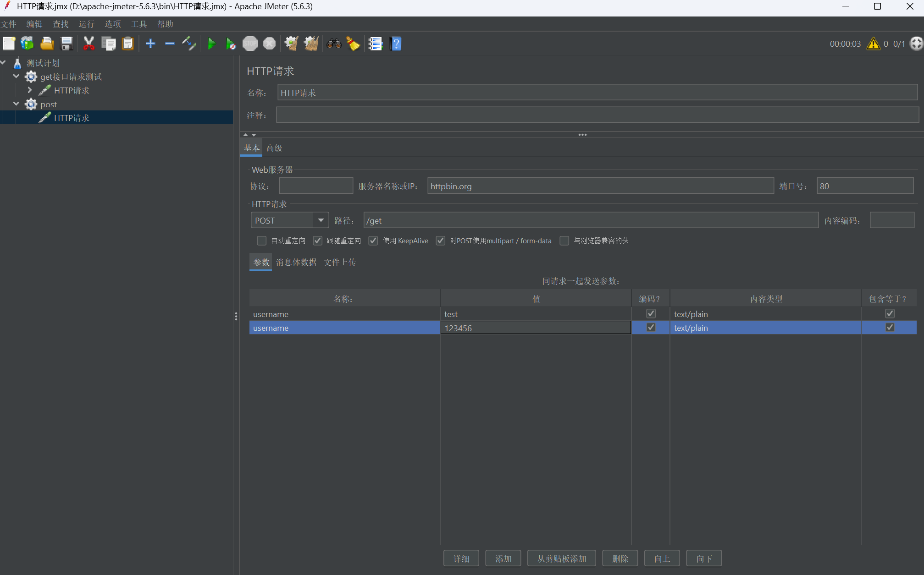Collapse the post thread group node
The height and width of the screenshot is (575, 924).
point(17,104)
